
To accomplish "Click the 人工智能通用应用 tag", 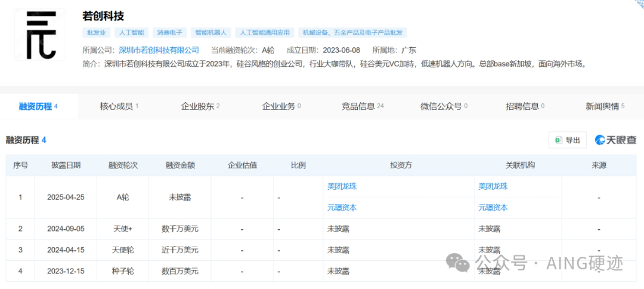I will coord(265,32).
